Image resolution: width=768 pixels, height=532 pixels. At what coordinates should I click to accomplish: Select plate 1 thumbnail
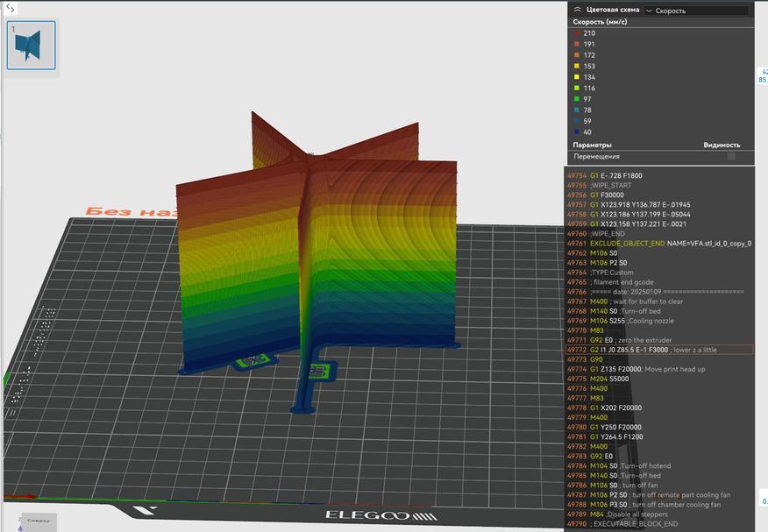pos(31,45)
